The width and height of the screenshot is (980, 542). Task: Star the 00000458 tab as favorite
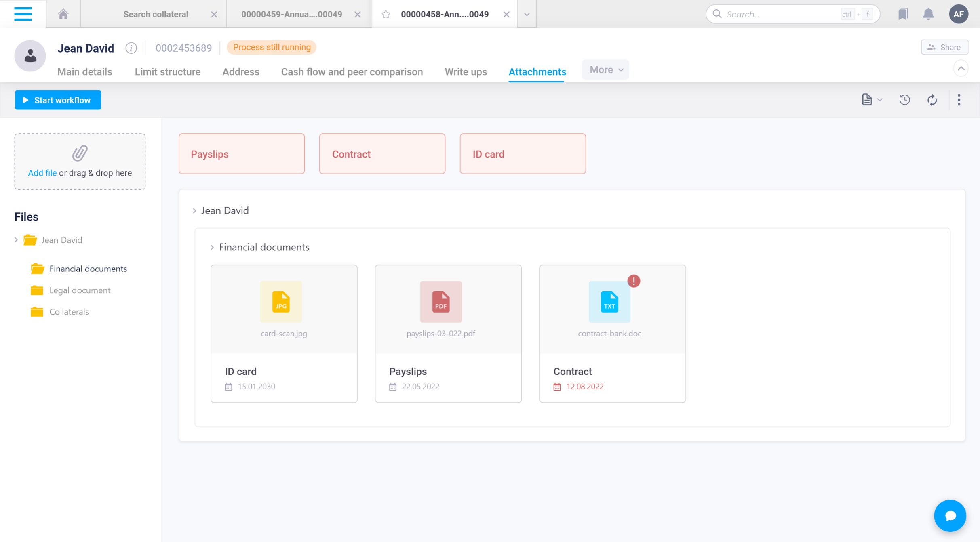coord(386,15)
